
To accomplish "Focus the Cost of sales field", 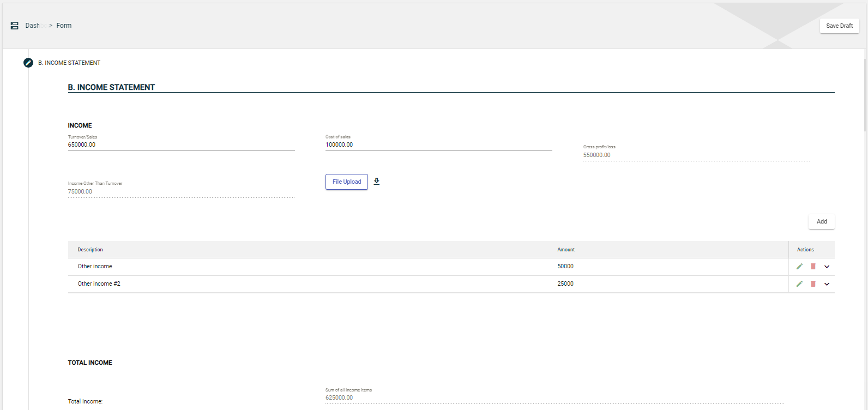I will 438,145.
